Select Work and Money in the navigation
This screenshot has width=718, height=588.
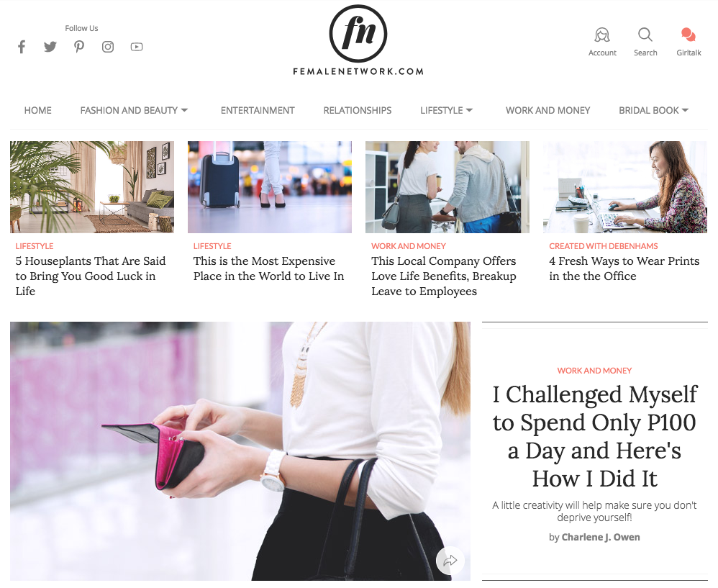[547, 110]
